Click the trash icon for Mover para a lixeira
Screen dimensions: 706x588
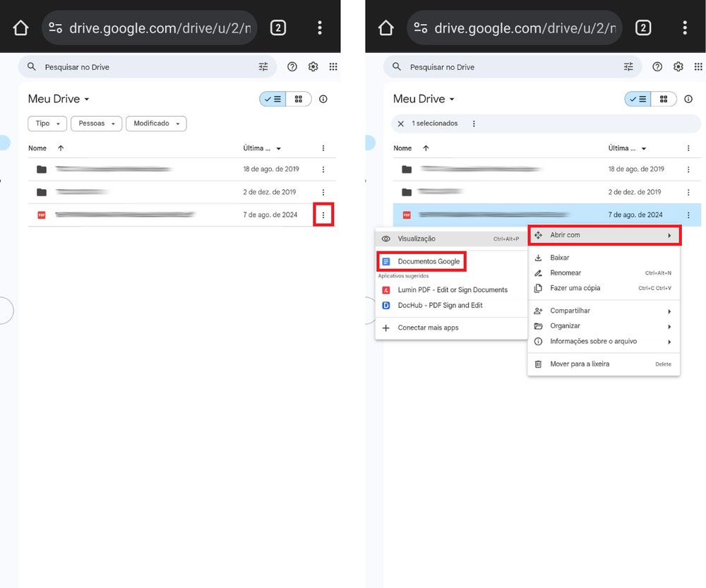(538, 364)
